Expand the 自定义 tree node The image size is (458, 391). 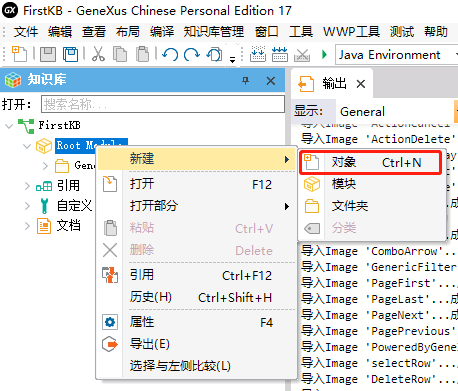click(27, 206)
